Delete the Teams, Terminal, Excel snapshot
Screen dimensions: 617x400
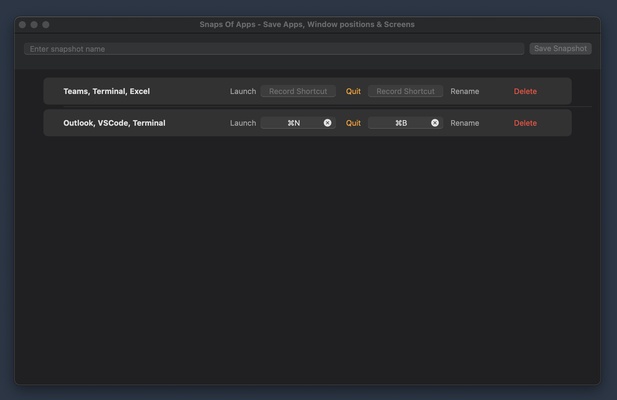click(525, 91)
